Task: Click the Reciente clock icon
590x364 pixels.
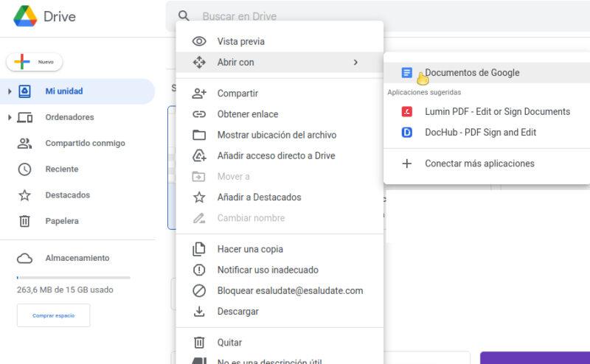Action: click(25, 169)
